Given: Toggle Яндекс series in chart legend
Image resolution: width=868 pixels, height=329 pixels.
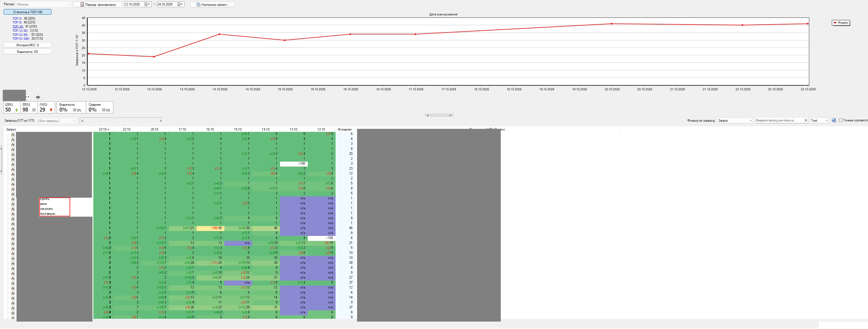Looking at the screenshot, I should click(x=841, y=23).
